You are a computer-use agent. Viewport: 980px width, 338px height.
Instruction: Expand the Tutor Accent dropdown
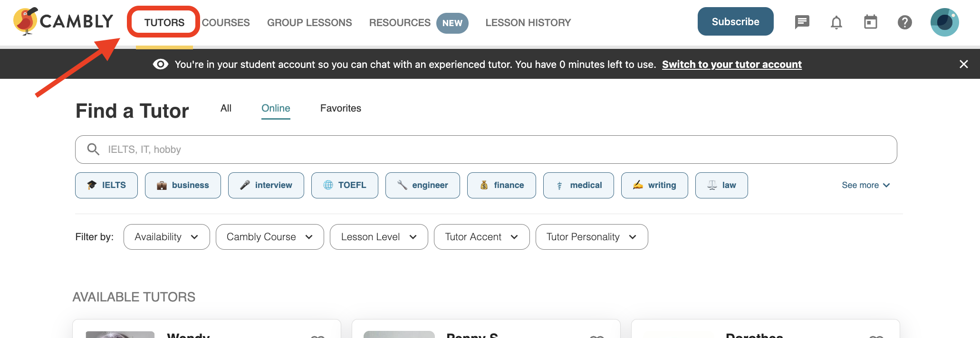(x=481, y=237)
